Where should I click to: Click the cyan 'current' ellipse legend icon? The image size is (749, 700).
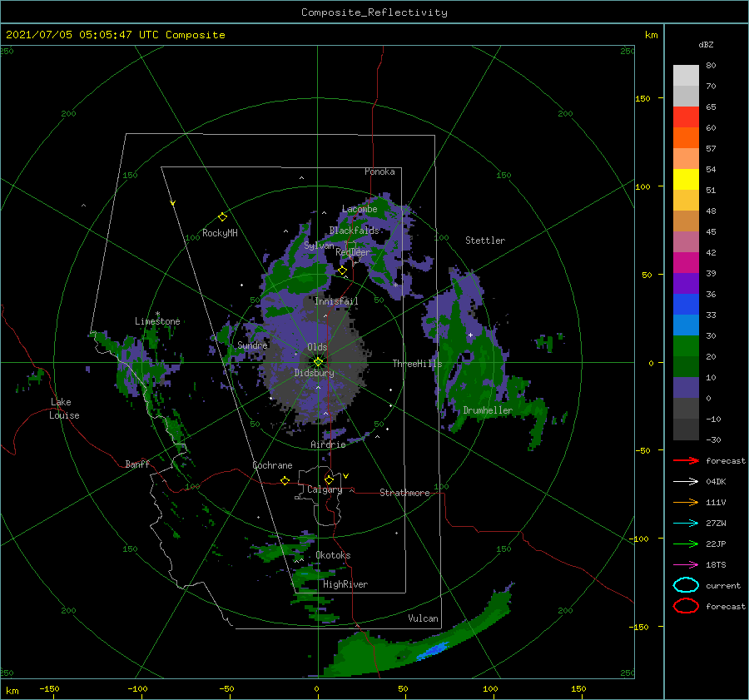pos(686,585)
